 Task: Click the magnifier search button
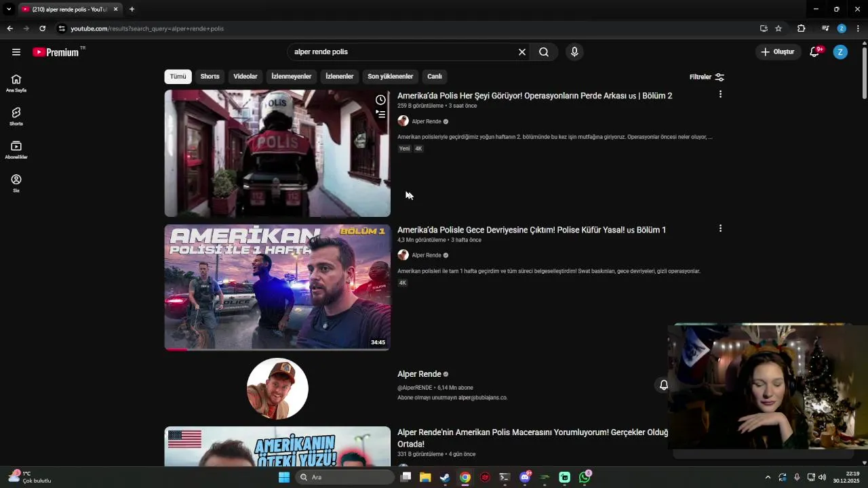pyautogui.click(x=544, y=52)
